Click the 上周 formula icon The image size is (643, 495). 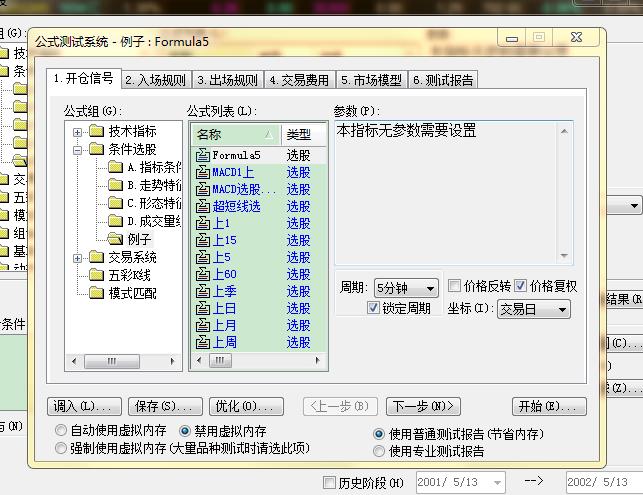pyautogui.click(x=203, y=342)
